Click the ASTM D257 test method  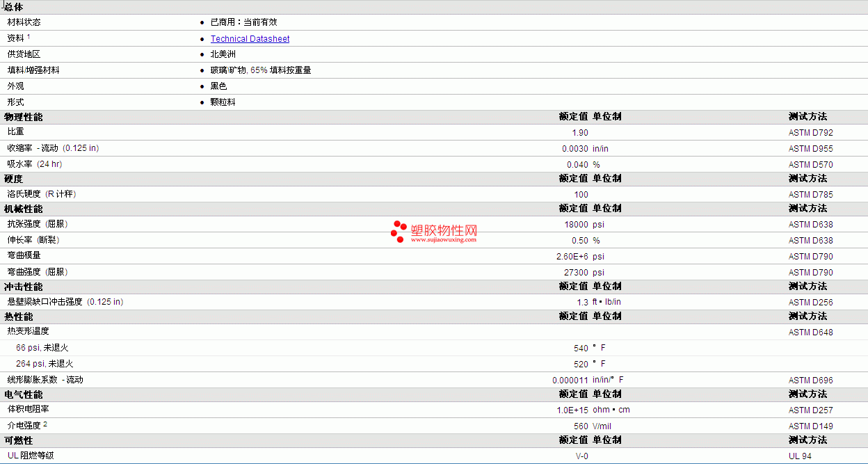(x=811, y=410)
